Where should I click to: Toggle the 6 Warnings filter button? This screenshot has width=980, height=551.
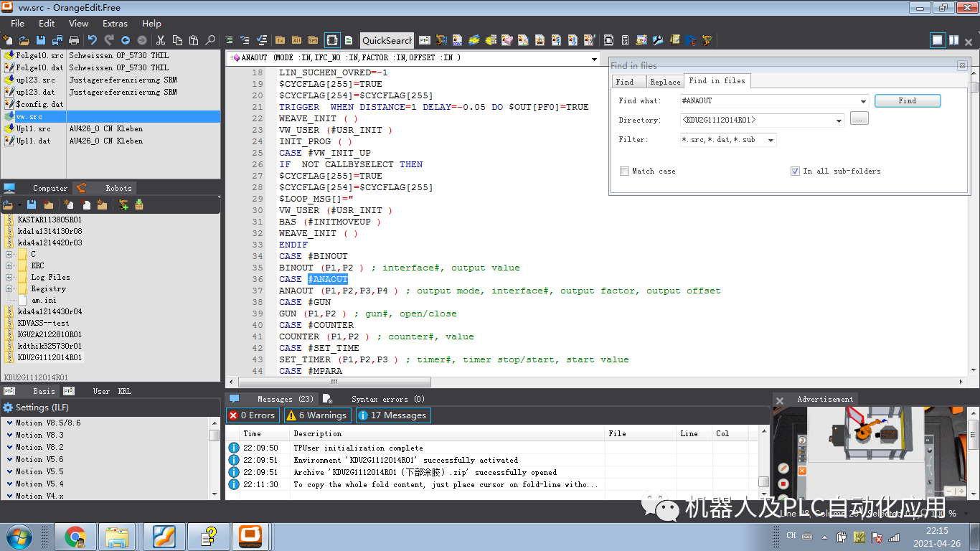tap(317, 415)
